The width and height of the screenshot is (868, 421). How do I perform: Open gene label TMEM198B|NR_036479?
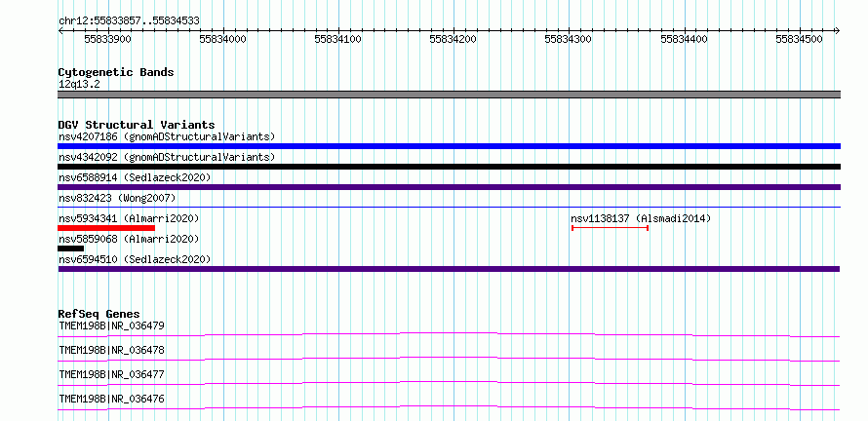pos(111,325)
